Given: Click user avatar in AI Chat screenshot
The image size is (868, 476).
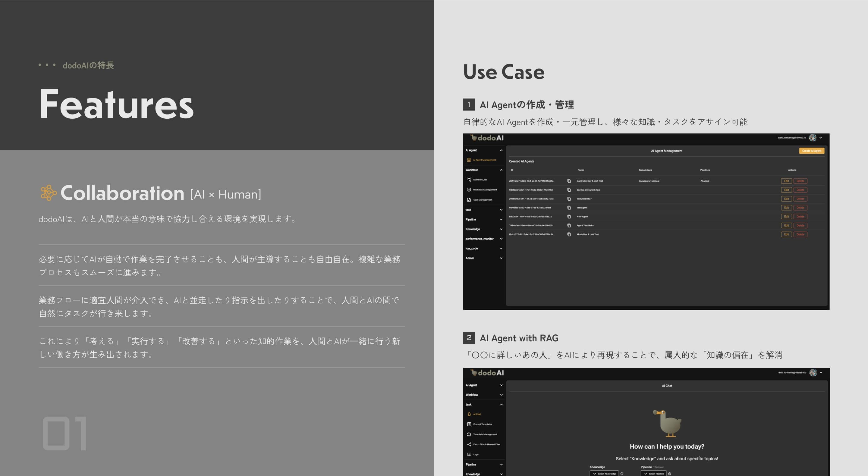Looking at the screenshot, I should [813, 373].
